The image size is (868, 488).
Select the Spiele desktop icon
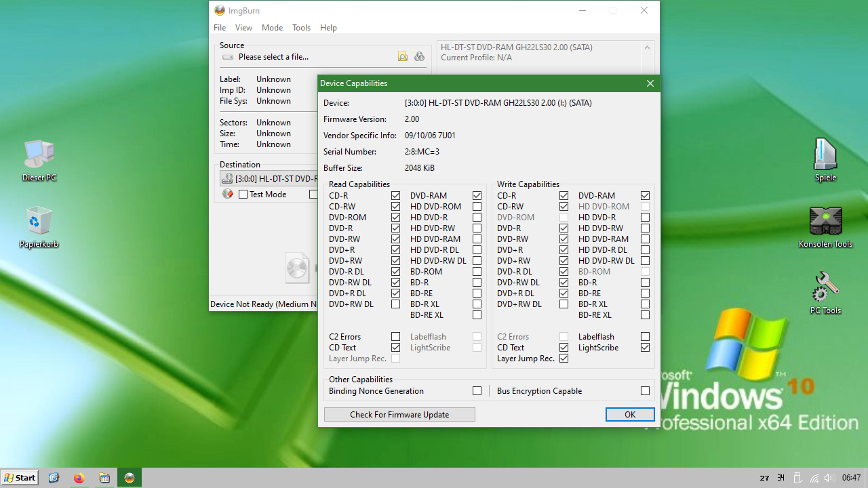pyautogui.click(x=825, y=160)
